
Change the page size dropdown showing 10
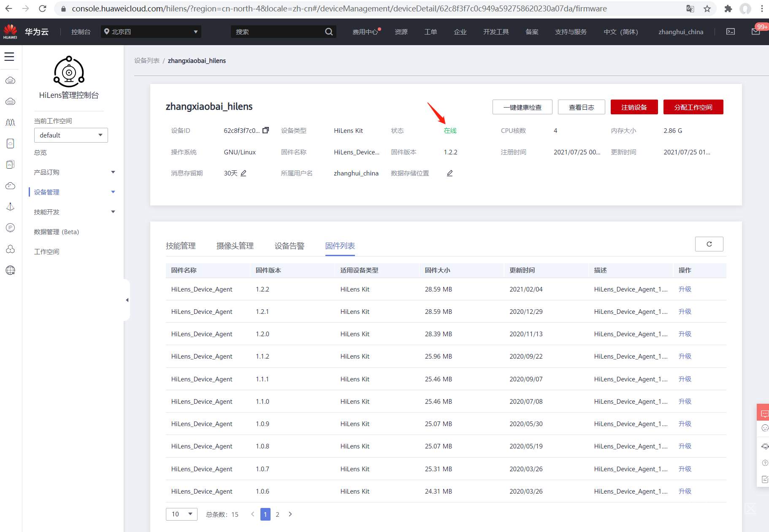point(181,514)
